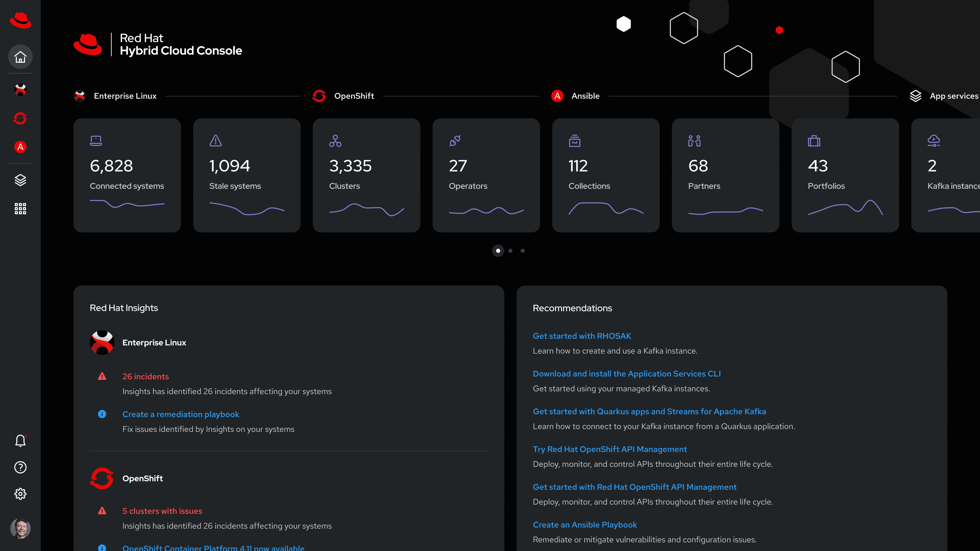
Task: Click the warning triangle icon on the Stale systems card
Action: click(x=216, y=141)
